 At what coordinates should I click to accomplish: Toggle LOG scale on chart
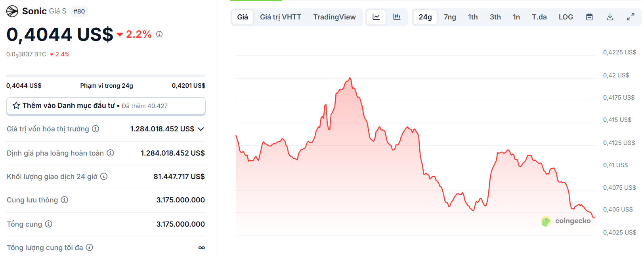pyautogui.click(x=566, y=17)
